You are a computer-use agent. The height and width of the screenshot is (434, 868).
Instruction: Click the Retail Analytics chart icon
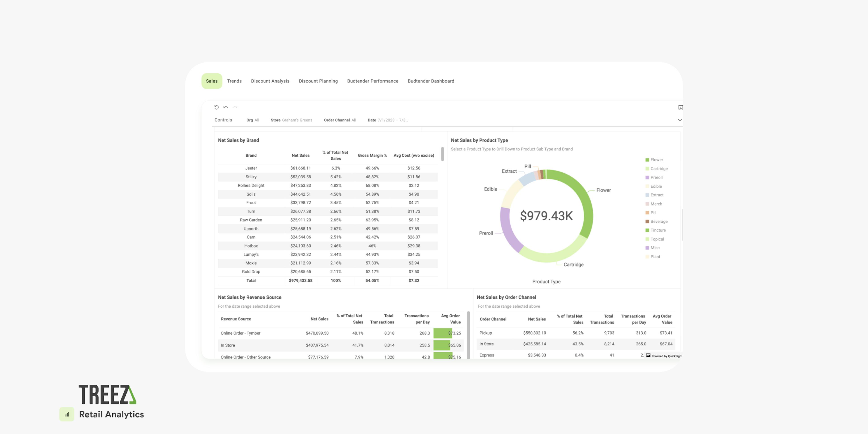click(67, 415)
